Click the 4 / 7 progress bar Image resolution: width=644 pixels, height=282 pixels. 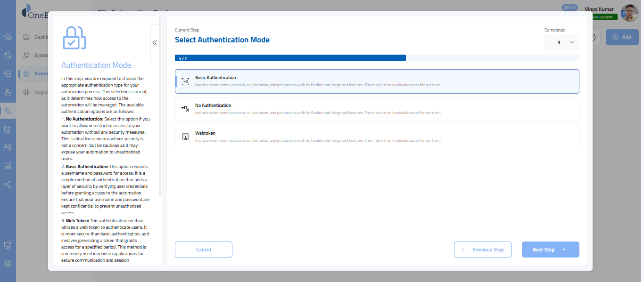[x=290, y=58]
